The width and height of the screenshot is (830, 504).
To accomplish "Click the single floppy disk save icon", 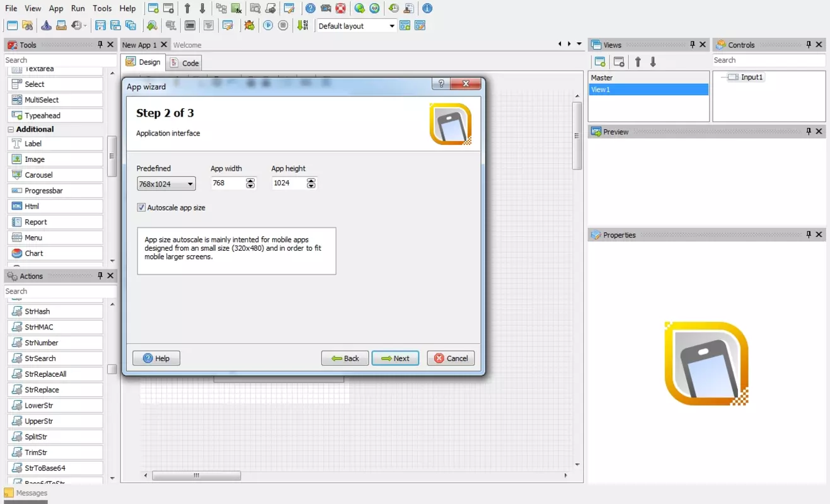I will (x=100, y=25).
